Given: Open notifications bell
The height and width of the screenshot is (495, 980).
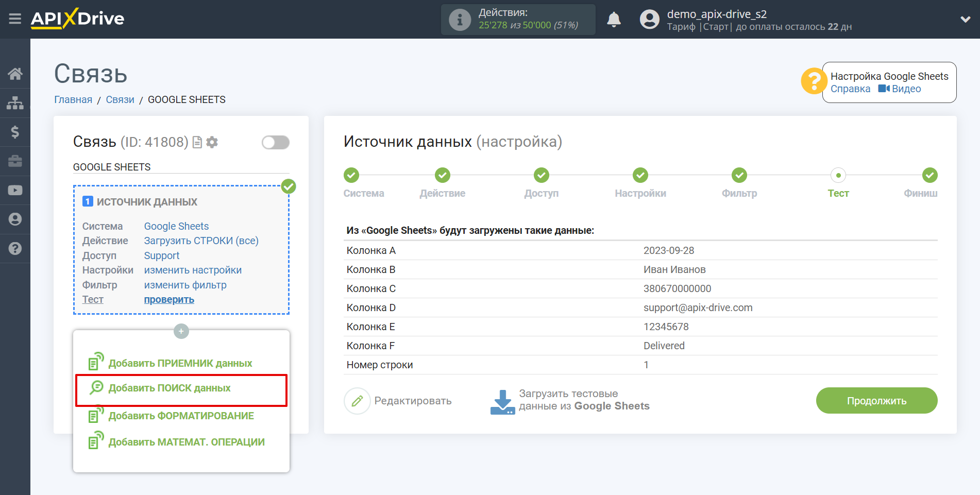Looking at the screenshot, I should (x=614, y=20).
